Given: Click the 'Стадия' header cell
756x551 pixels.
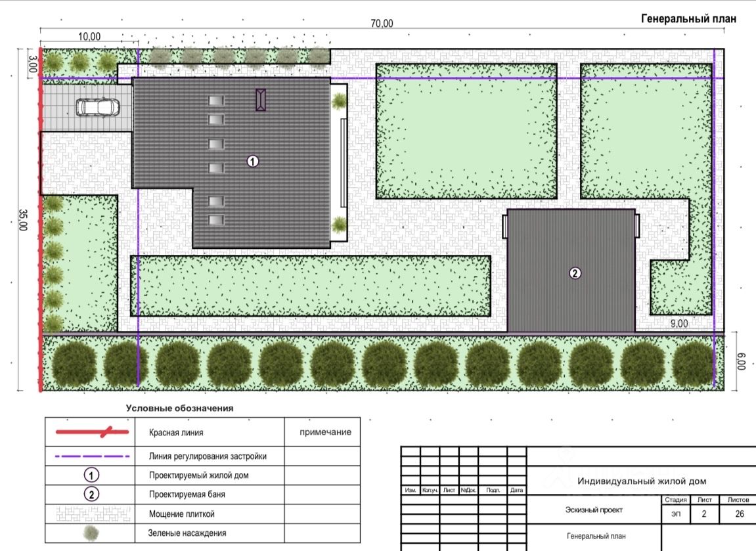Looking at the screenshot, I should point(675,499).
